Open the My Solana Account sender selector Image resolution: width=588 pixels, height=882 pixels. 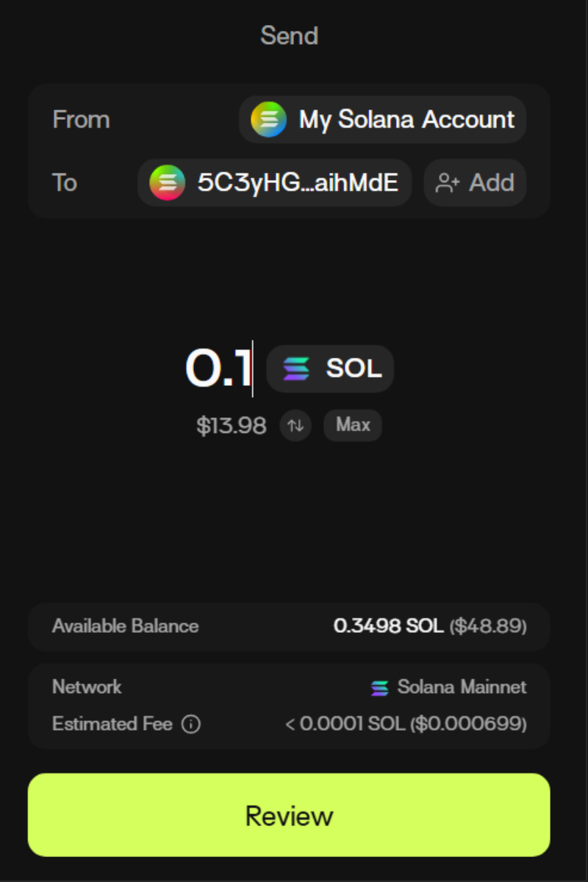[382, 120]
